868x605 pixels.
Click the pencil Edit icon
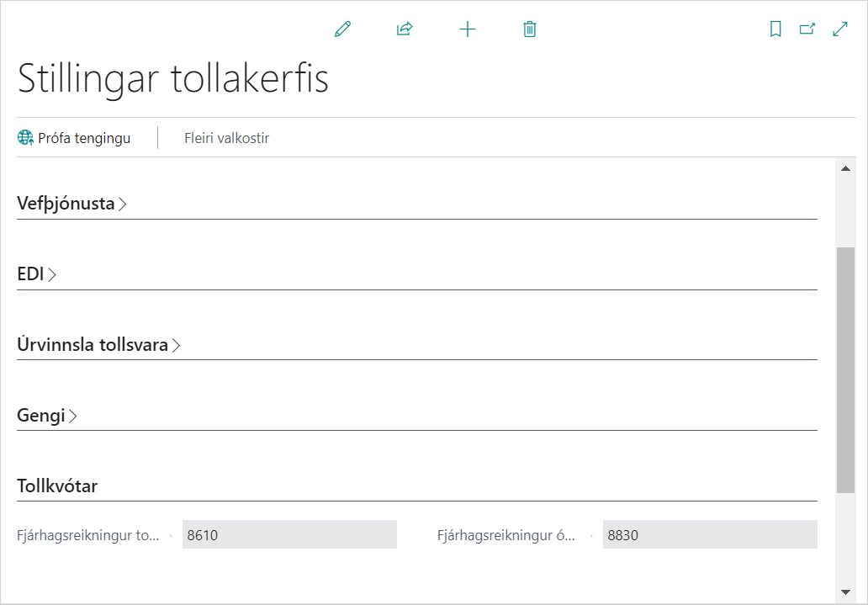pyautogui.click(x=342, y=29)
